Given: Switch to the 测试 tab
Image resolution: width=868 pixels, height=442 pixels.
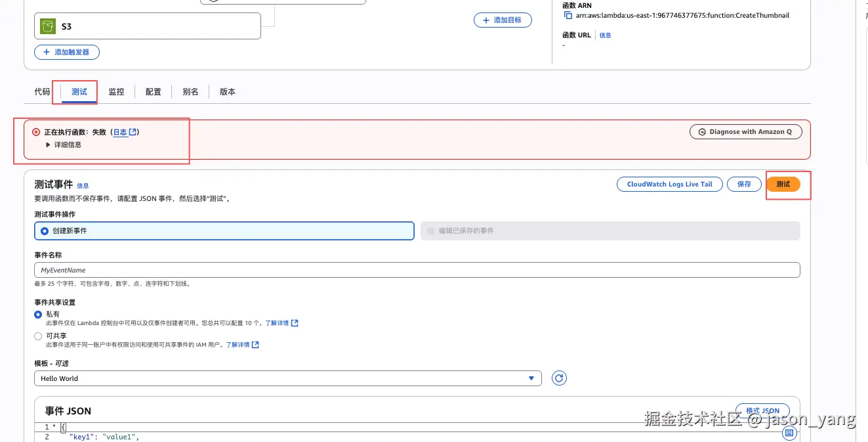Looking at the screenshot, I should pos(79,92).
